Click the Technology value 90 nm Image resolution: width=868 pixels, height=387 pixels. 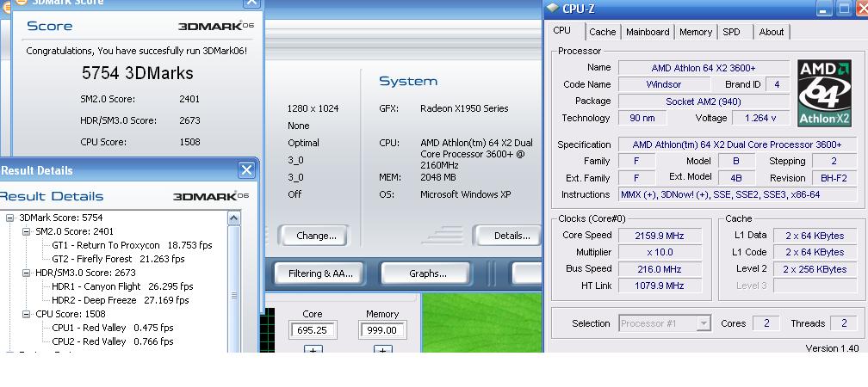pos(642,119)
